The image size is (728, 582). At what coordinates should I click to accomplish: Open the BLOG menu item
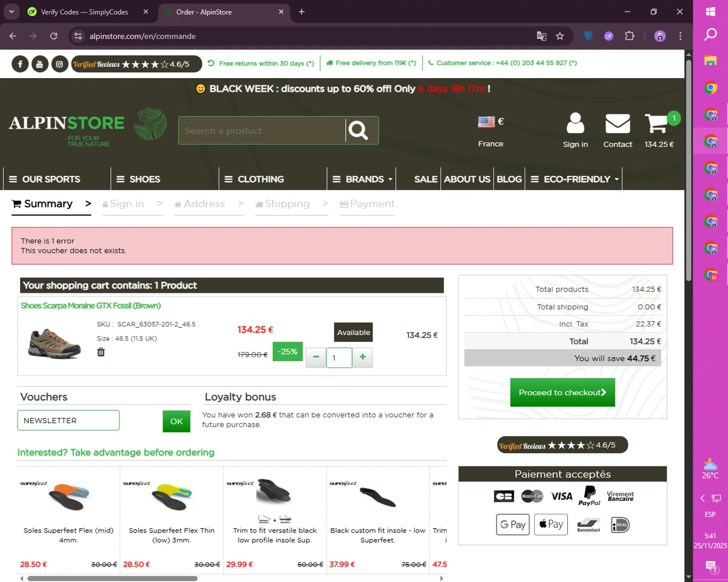tap(509, 179)
